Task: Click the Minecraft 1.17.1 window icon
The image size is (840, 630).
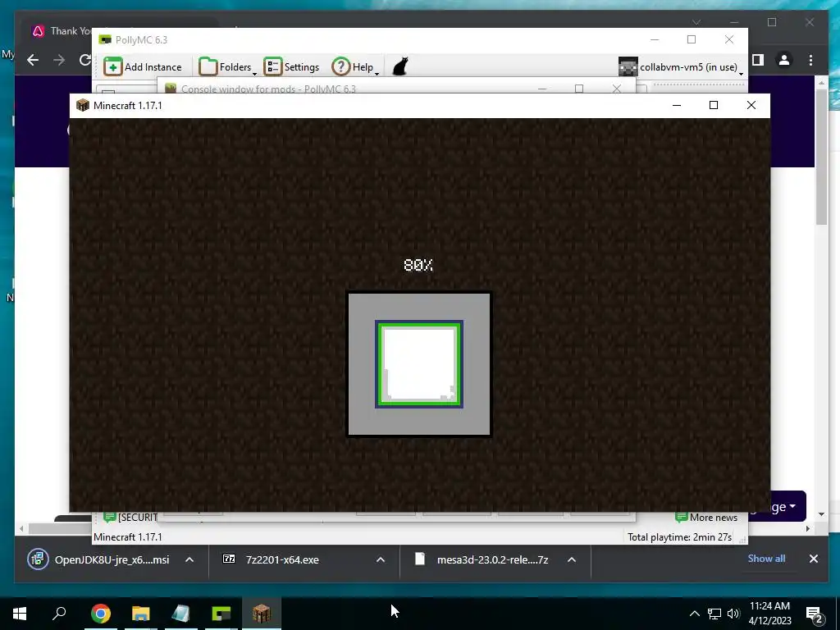Action: pos(83,105)
